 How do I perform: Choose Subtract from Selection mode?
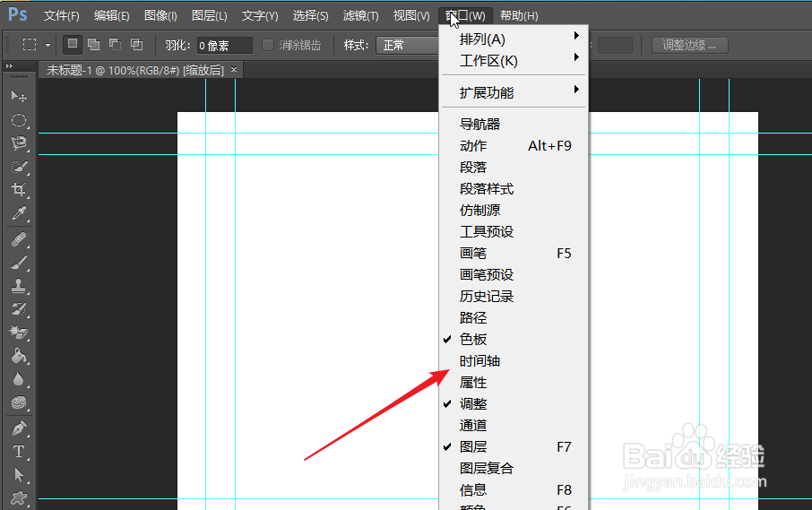tap(115, 45)
